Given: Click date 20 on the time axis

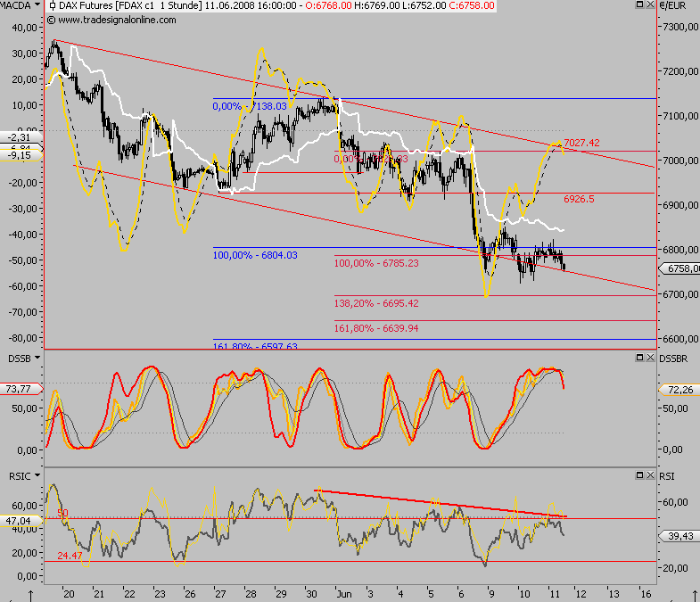Looking at the screenshot, I should click(x=69, y=594).
